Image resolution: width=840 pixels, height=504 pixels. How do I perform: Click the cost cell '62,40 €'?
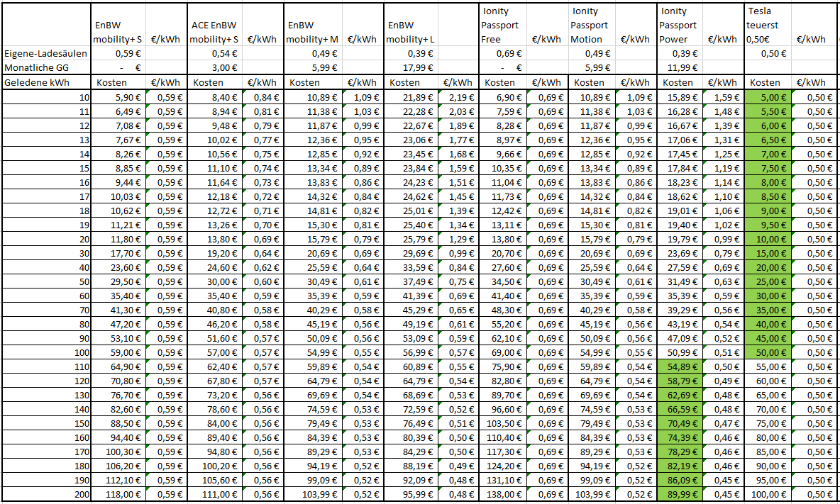point(214,367)
